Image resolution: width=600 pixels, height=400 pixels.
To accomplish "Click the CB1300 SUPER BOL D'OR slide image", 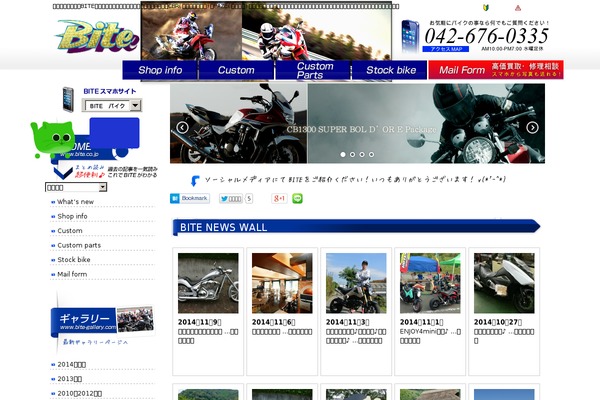I will pos(357,124).
